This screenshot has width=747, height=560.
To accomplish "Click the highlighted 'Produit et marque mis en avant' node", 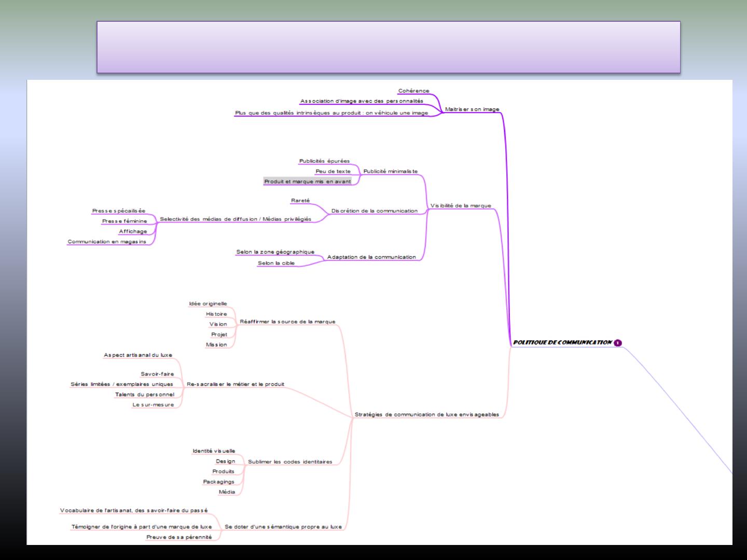I will coord(308,181).
